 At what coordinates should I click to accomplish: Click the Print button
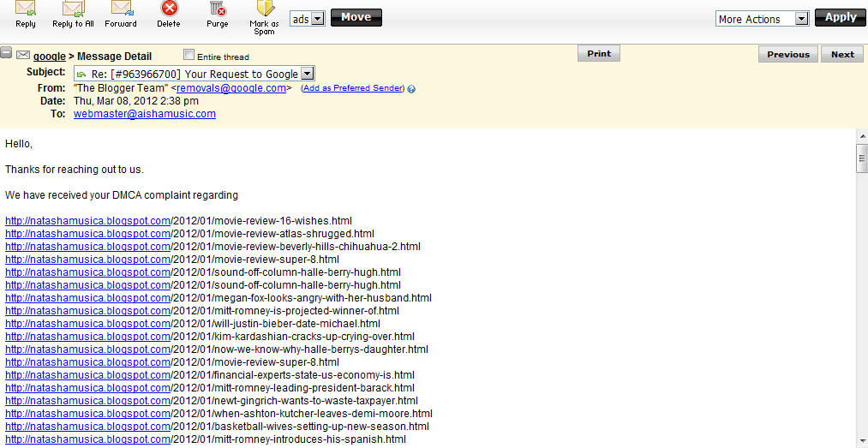tap(599, 54)
